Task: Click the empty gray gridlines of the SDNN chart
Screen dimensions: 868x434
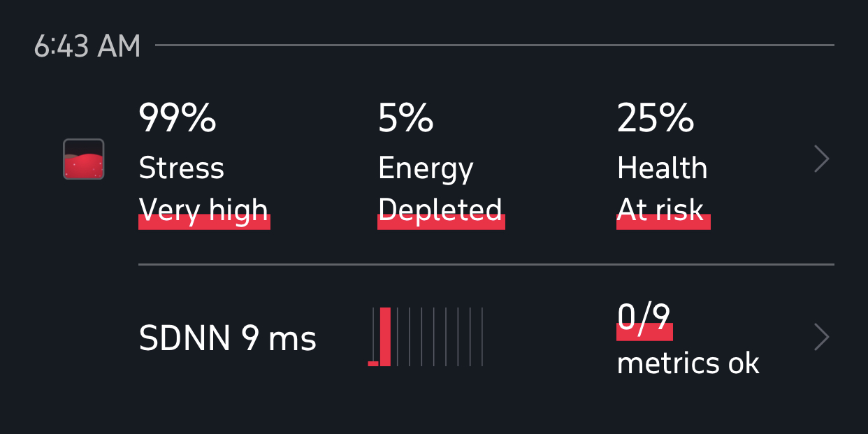Action: tap(440, 337)
